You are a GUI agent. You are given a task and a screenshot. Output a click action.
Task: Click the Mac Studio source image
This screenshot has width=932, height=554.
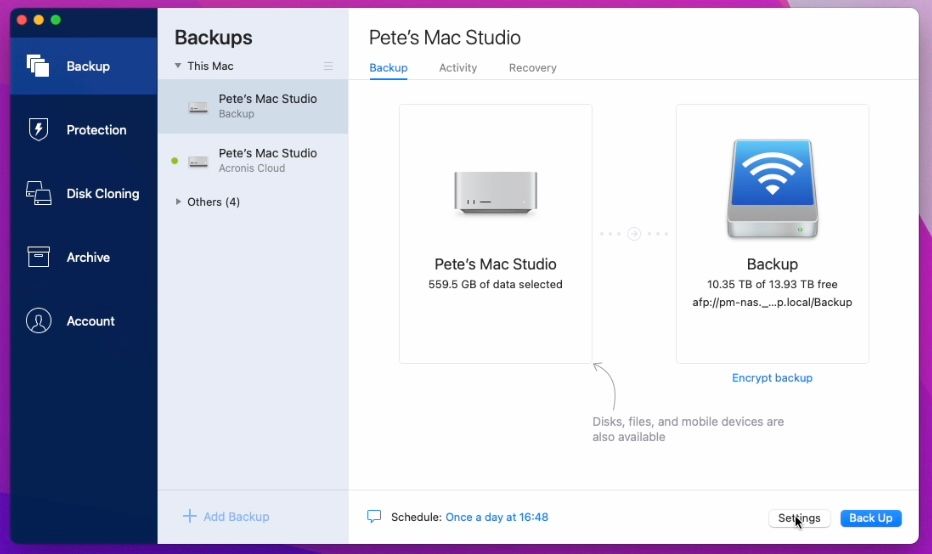click(495, 192)
